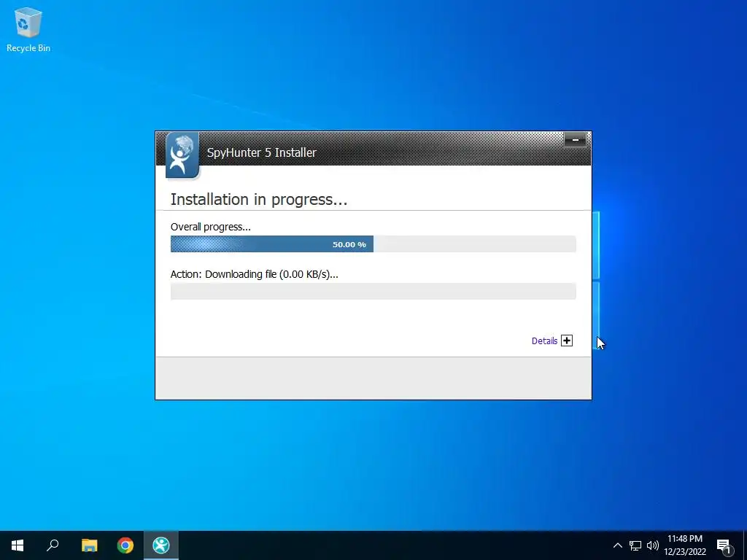This screenshot has height=560, width=747.
Task: Launch Google Chrome from the taskbar
Action: click(x=125, y=545)
